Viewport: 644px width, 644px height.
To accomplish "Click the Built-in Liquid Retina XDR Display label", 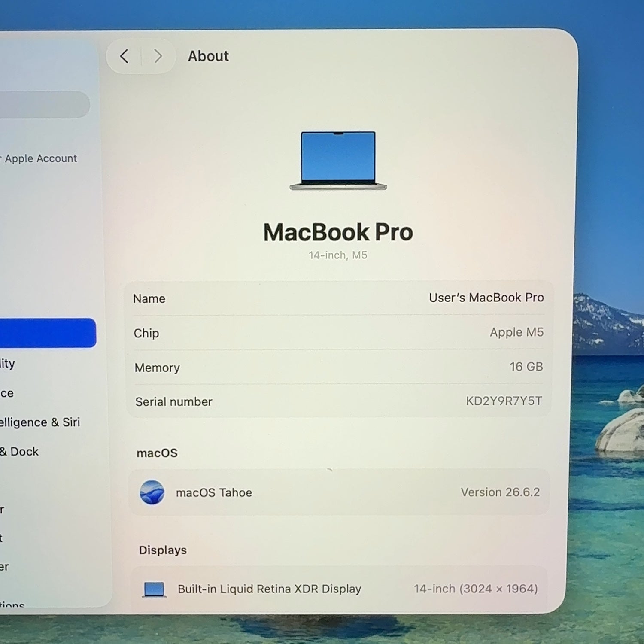I will coord(270,589).
